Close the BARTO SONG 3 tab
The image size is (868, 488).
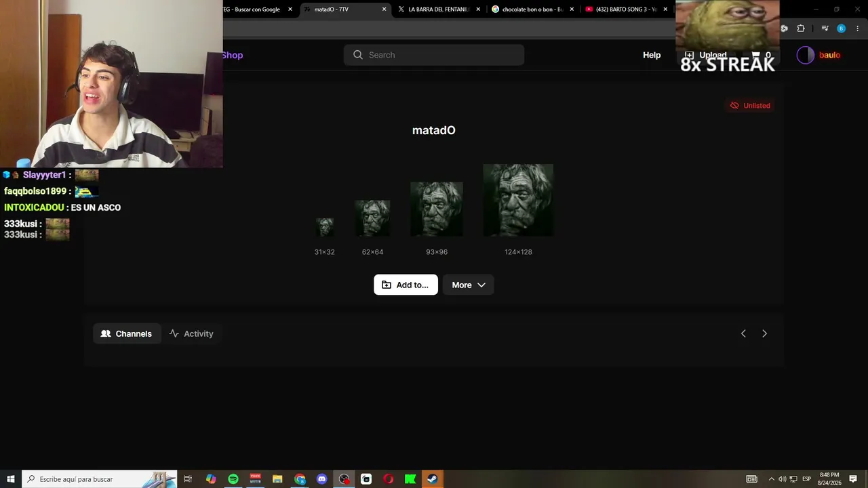tap(665, 9)
